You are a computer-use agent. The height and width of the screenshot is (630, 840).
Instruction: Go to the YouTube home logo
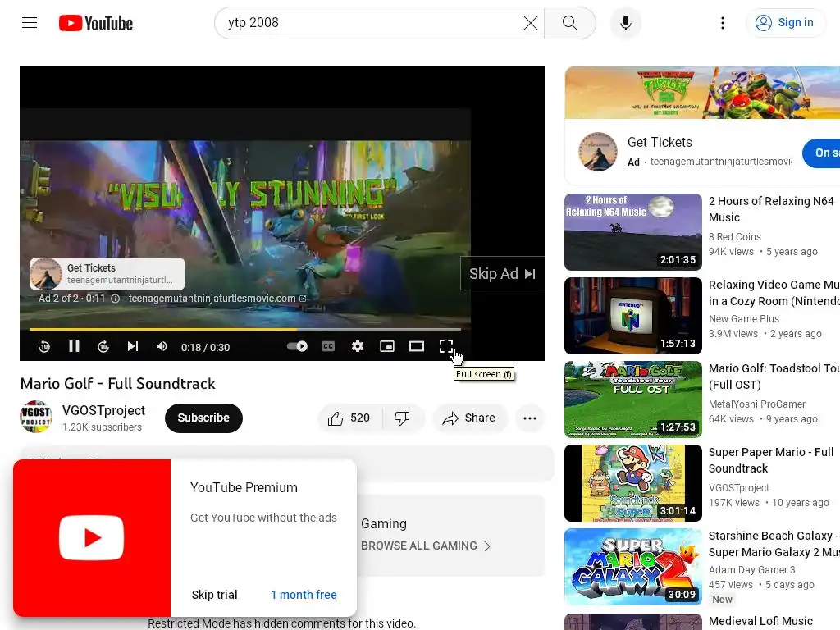click(96, 23)
